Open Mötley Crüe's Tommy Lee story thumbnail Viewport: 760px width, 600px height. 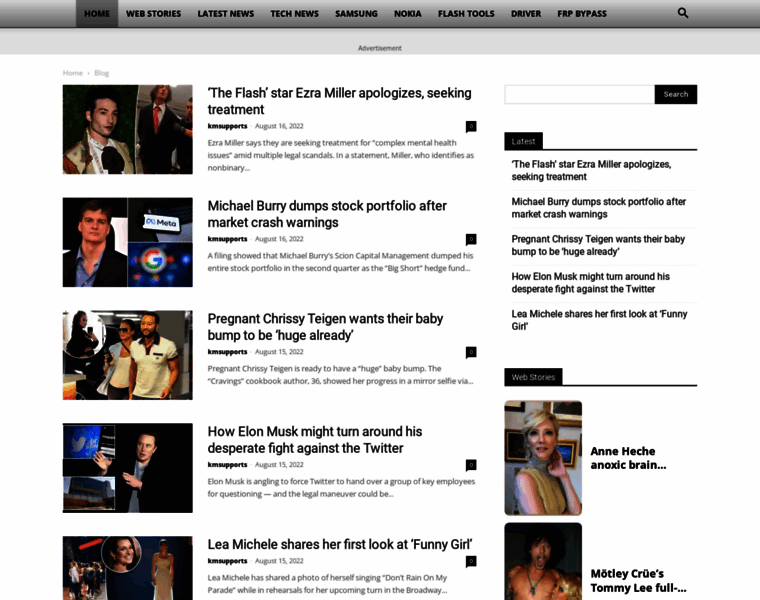(543, 561)
